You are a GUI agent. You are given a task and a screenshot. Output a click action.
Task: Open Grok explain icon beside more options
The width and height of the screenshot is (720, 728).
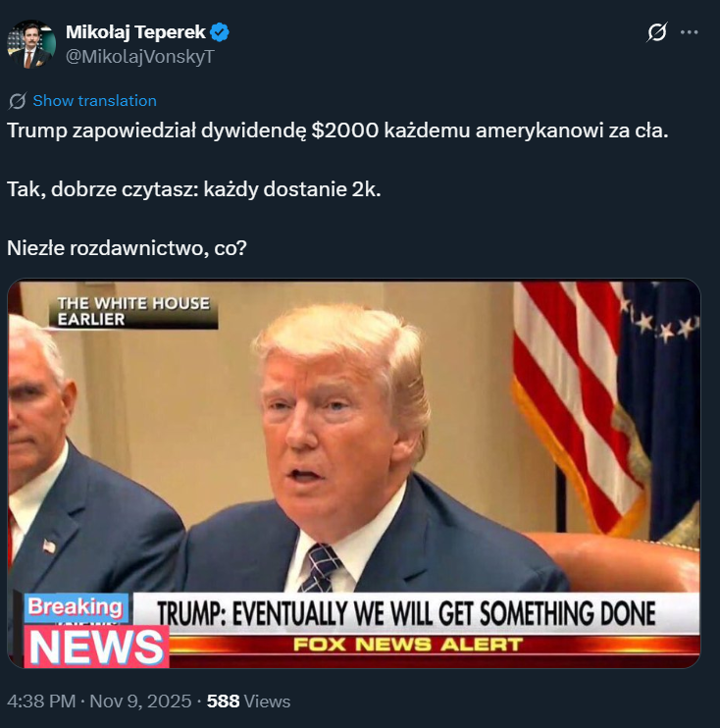657,32
